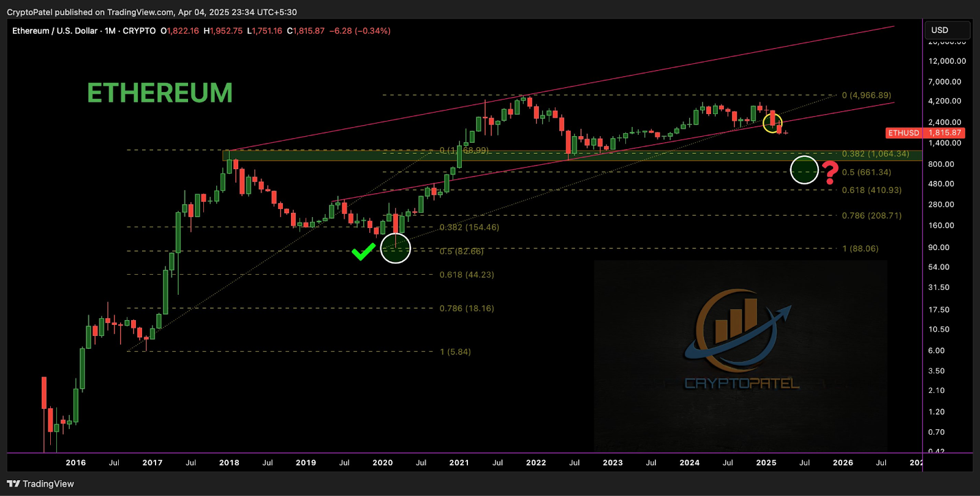
Task: Click the green-filled circle near 0.5 level
Action: 804,170
